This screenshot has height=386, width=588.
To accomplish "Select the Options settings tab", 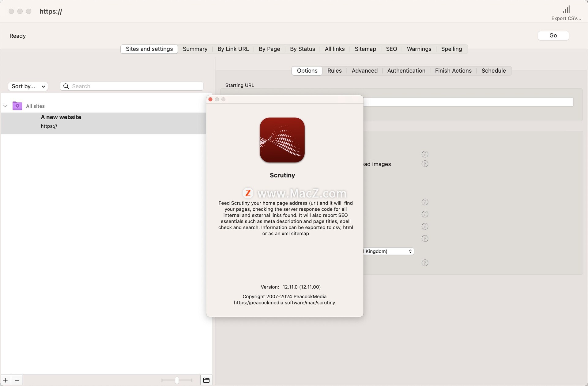I will pos(307,71).
